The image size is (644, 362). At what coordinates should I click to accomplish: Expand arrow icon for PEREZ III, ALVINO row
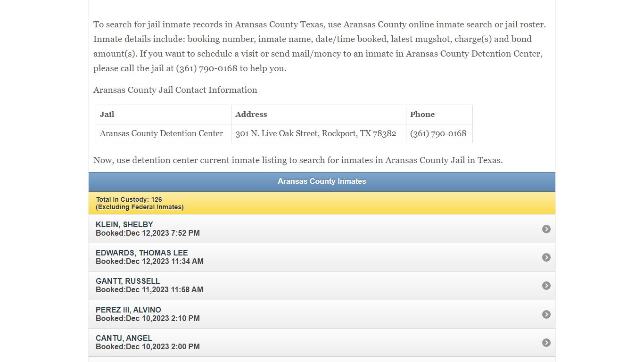[546, 314]
